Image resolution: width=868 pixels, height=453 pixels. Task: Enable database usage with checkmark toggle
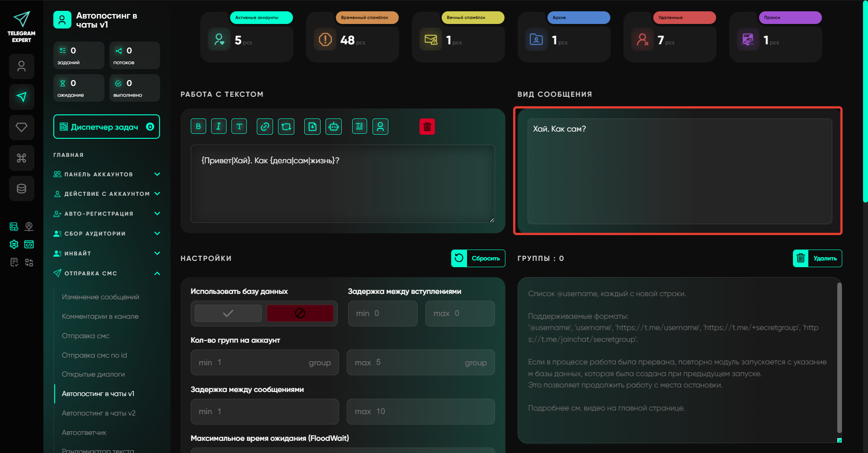(228, 313)
